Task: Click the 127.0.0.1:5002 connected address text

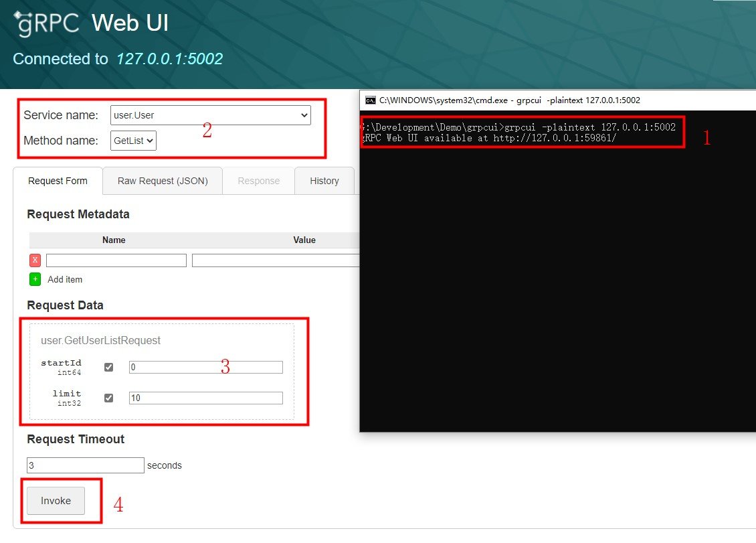Action: 169,59
